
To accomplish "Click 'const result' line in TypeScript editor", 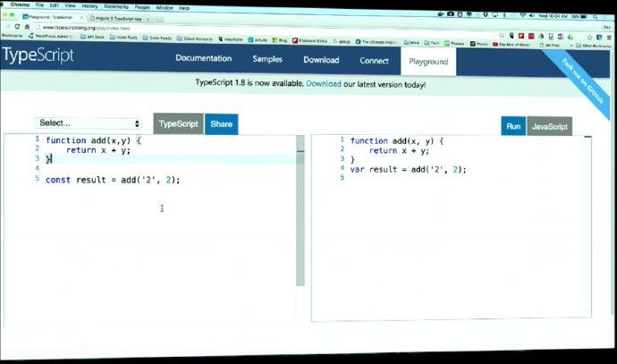I will (113, 180).
